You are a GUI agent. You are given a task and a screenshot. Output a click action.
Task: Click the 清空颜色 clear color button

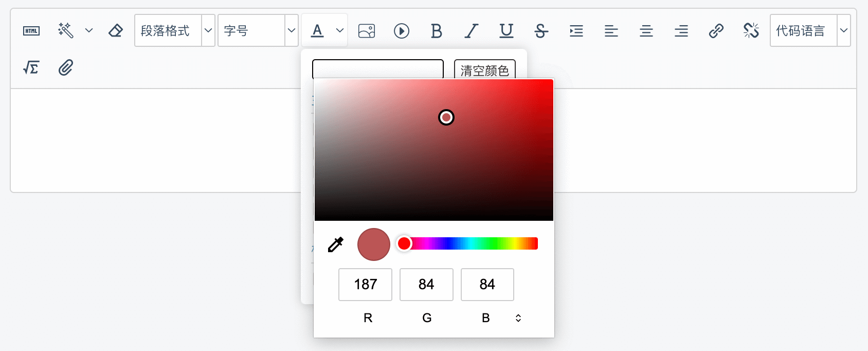tap(484, 70)
